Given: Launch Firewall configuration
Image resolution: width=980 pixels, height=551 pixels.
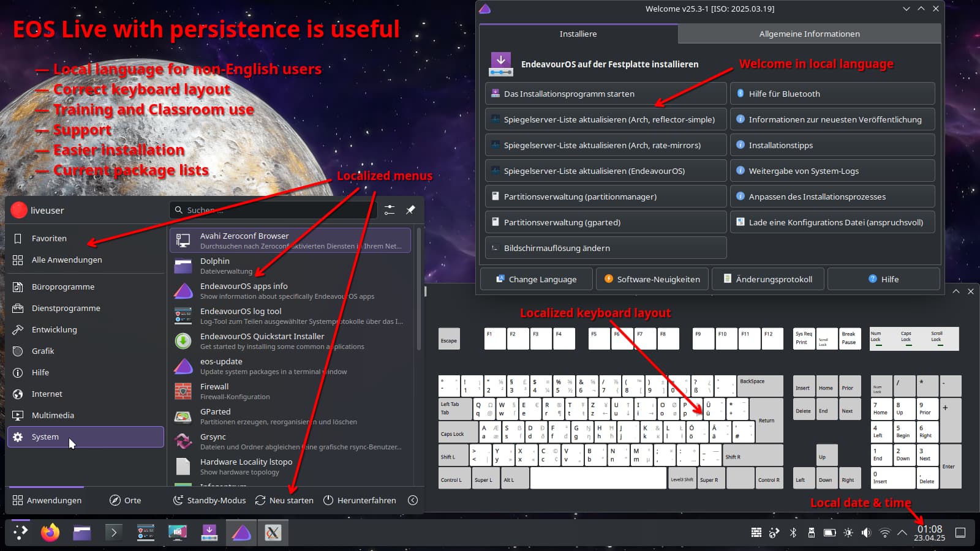Looking at the screenshot, I should 290,391.
